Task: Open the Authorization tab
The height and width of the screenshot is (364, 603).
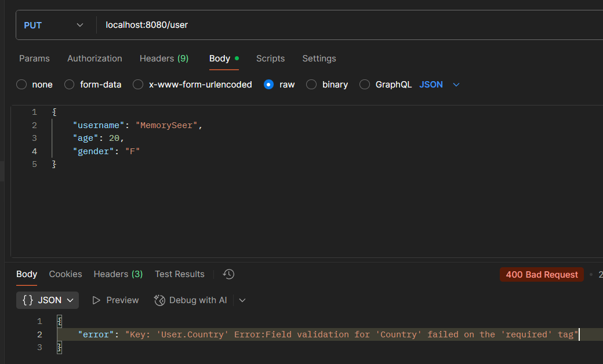Action: (x=95, y=59)
